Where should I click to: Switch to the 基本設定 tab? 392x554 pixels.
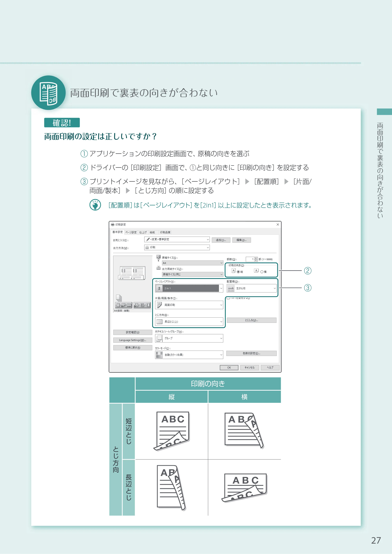pos(118,232)
